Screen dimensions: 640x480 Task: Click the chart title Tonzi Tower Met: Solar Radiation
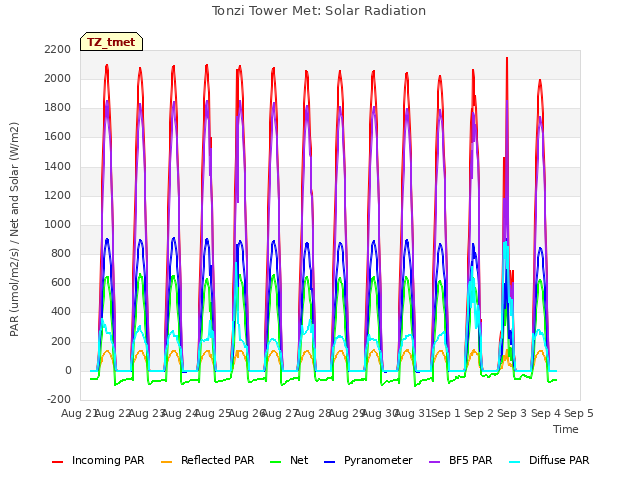tap(319, 11)
